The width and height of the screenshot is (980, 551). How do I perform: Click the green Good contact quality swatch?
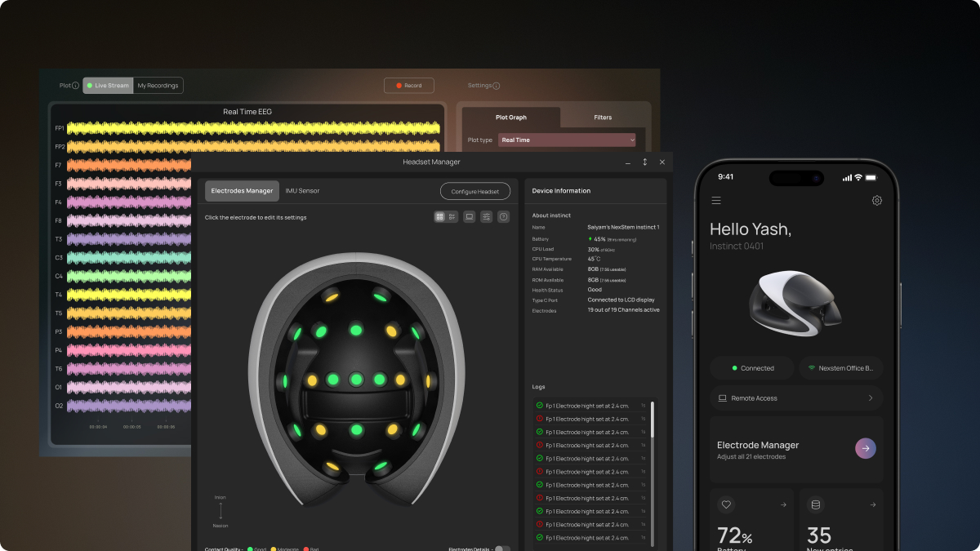tap(250, 549)
